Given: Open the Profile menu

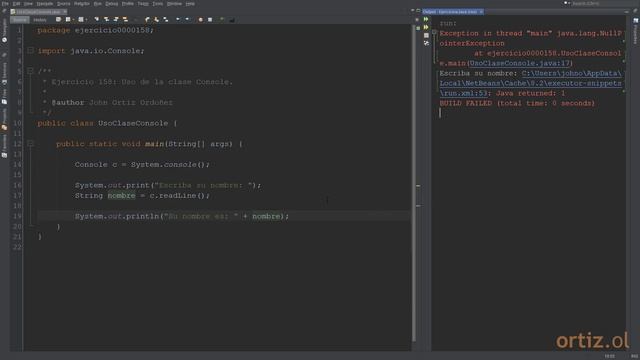Looking at the screenshot, I should pyautogui.click(x=128, y=4).
